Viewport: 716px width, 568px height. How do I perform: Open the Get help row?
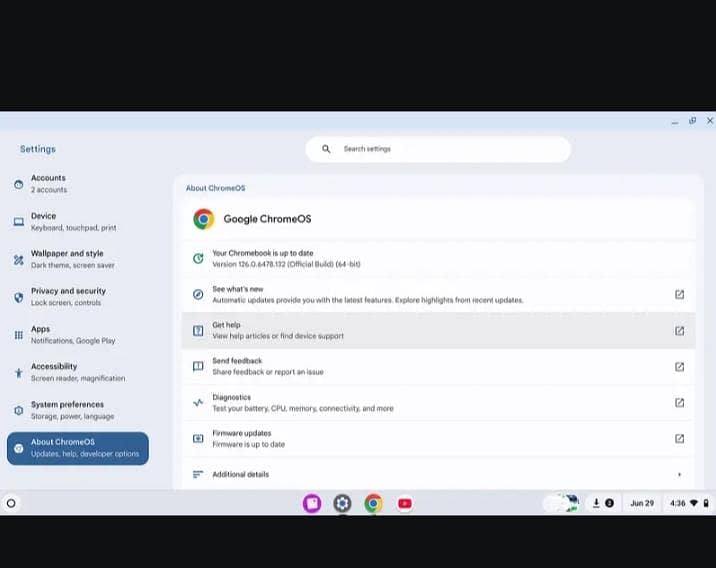[438, 331]
